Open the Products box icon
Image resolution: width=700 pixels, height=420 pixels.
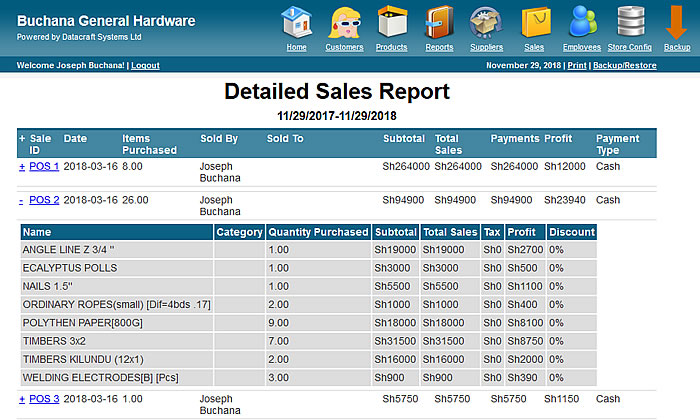pyautogui.click(x=391, y=22)
